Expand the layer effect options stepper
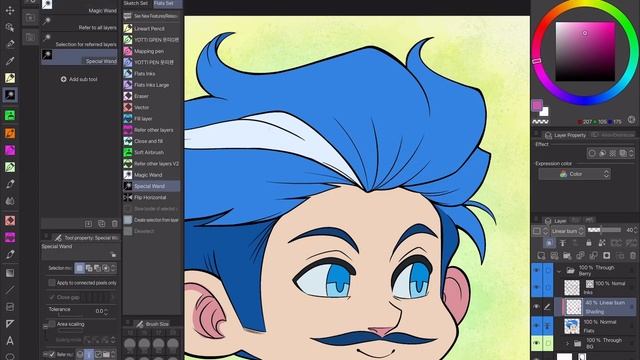Screen dimensions: 640x360 click(631, 153)
